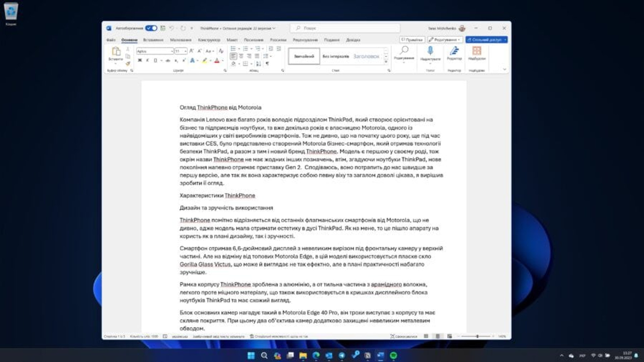Switch to the Посилання tab
The image size is (644, 362).
point(254,40)
